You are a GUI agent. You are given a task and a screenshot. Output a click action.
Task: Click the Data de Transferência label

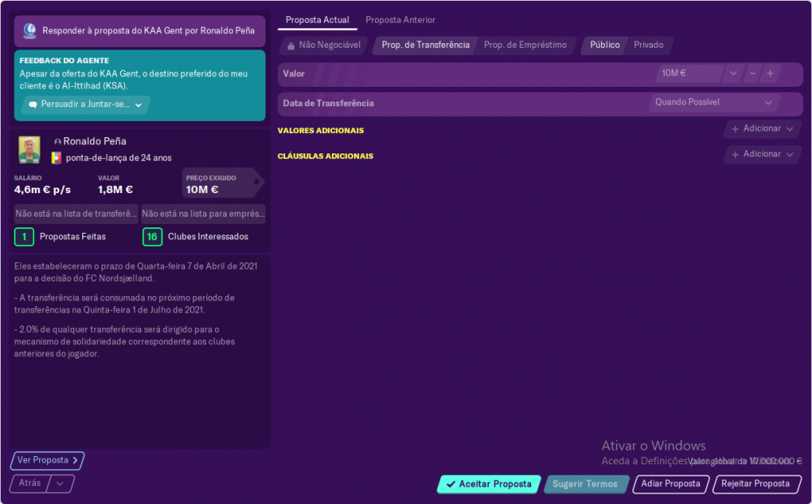point(328,104)
